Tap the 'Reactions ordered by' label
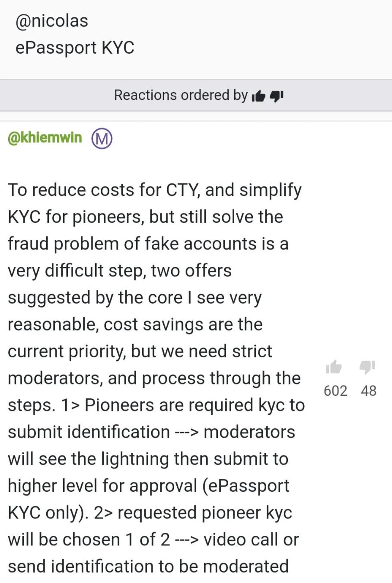Screen dimensions: 392x583 pos(181,95)
